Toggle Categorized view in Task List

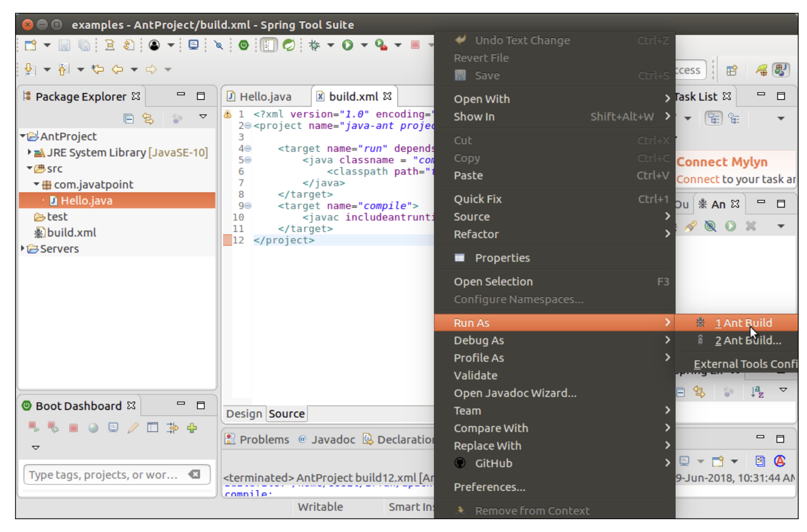(713, 118)
